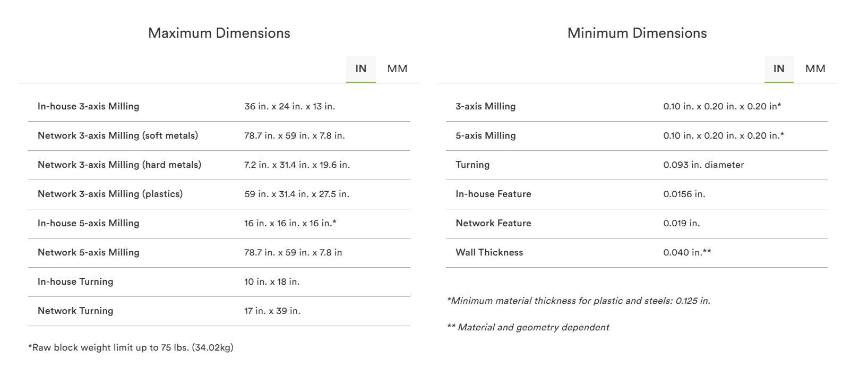The height and width of the screenshot is (366, 868).
Task: Switch Maximum Dimensions table to MM units
Action: 397,69
